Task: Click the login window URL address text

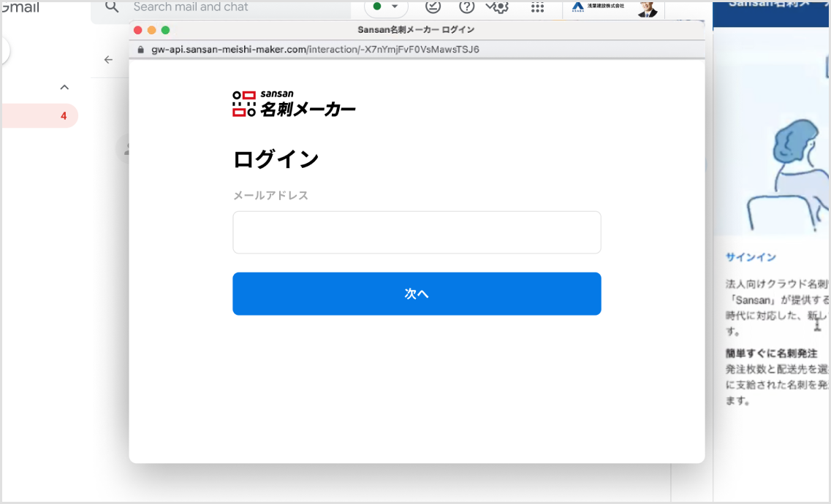Action: tap(315, 50)
